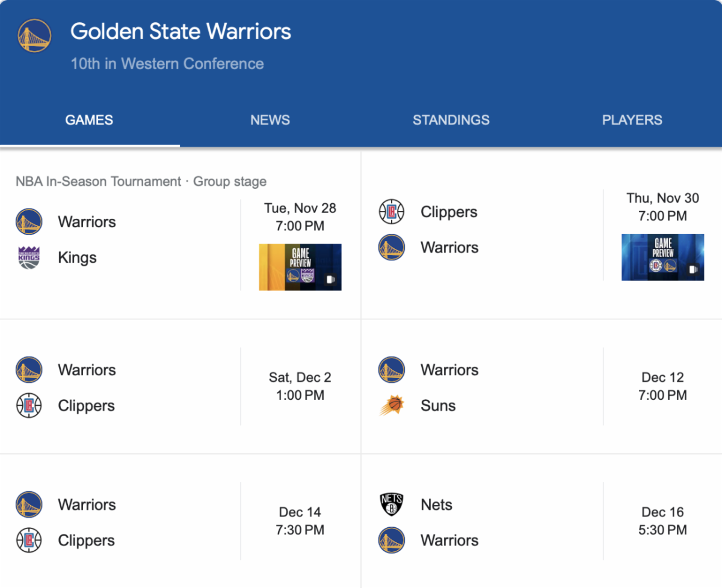Open the Dec 12 7:00 PM game
The image size is (722, 588).
click(662, 386)
